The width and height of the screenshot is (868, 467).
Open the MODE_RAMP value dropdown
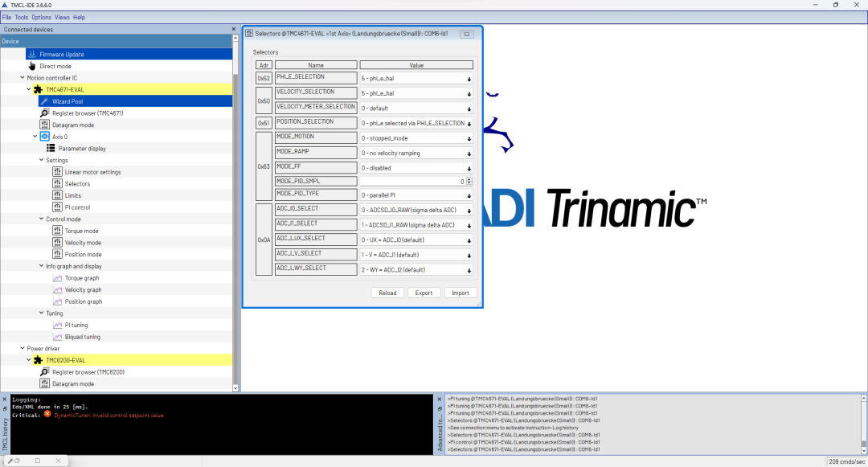coord(416,154)
